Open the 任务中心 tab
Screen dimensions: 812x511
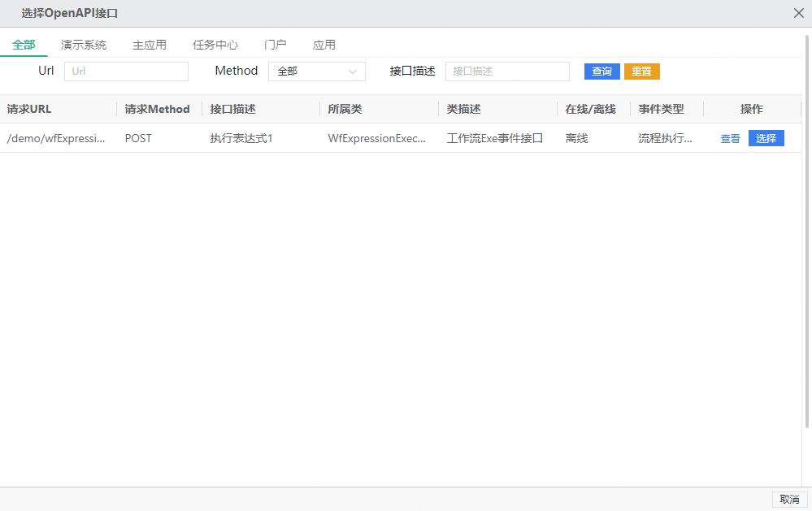pos(215,45)
